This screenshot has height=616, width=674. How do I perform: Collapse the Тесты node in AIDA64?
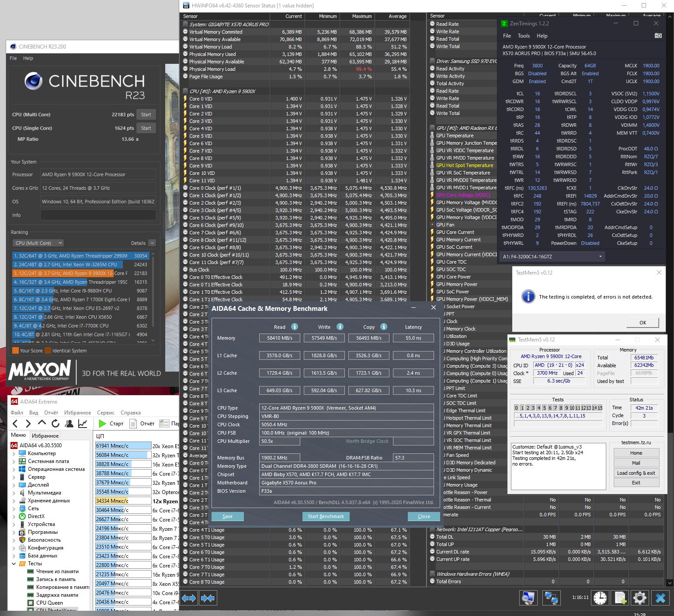coord(14,564)
